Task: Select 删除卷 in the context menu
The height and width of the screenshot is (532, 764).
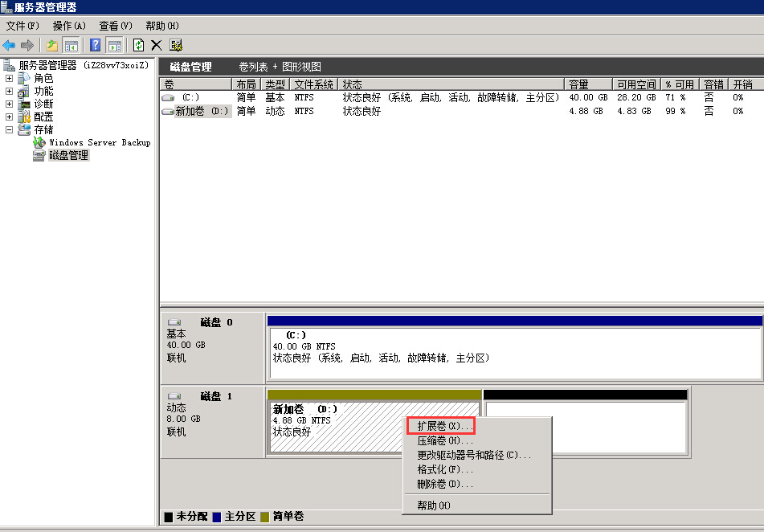Action: click(x=444, y=484)
